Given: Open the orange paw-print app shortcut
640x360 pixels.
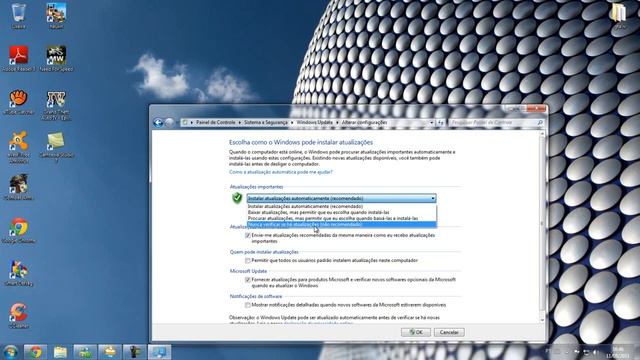Looking at the screenshot, I should [18, 102].
